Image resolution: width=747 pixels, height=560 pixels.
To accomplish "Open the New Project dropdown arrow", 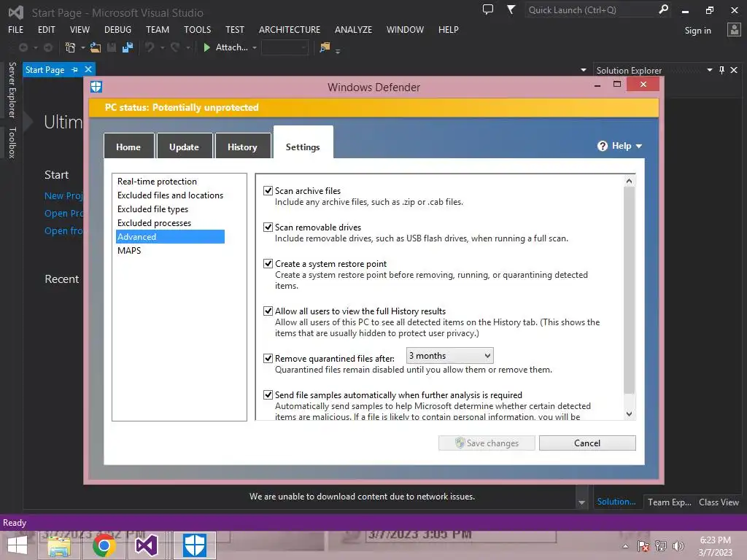I will (83, 47).
